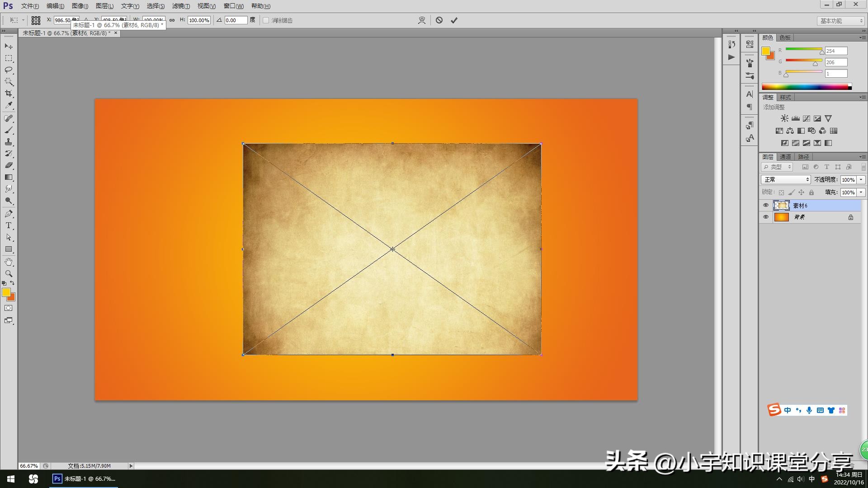This screenshot has width=868, height=488.
Task: Cancel the transform with circle-slash icon
Action: tap(439, 20)
